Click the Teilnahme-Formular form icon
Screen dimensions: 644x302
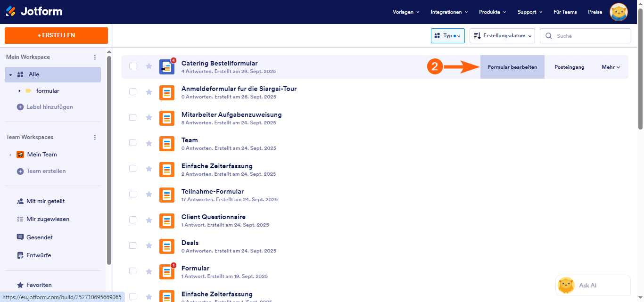(167, 195)
